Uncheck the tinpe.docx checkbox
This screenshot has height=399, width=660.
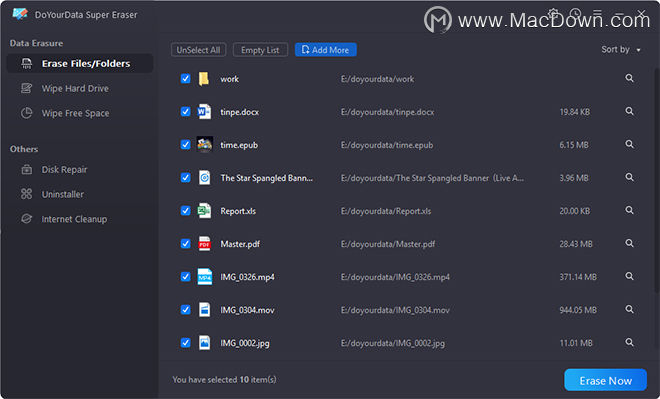(x=186, y=112)
